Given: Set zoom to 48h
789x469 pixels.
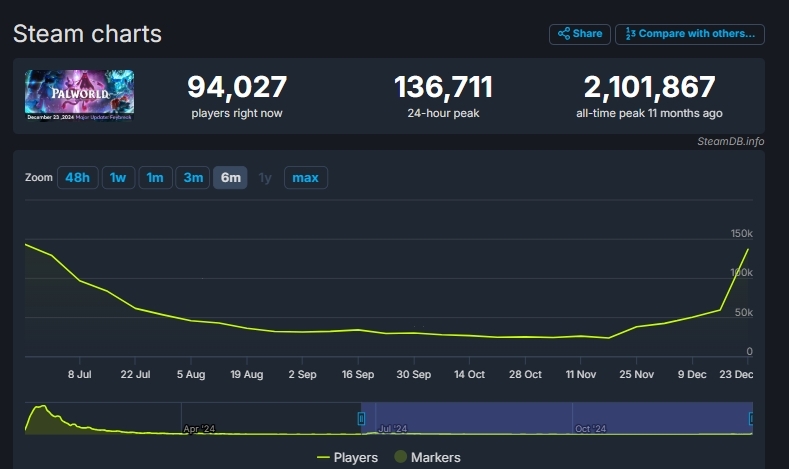Looking at the screenshot, I should [x=77, y=178].
